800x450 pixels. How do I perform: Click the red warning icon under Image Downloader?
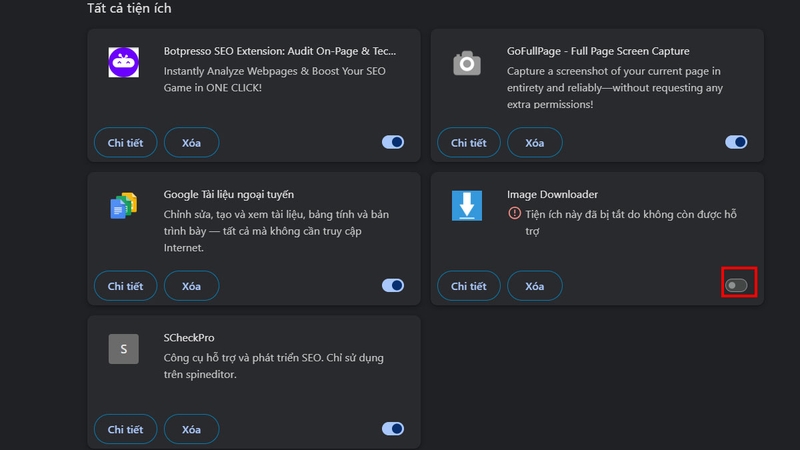coord(514,213)
